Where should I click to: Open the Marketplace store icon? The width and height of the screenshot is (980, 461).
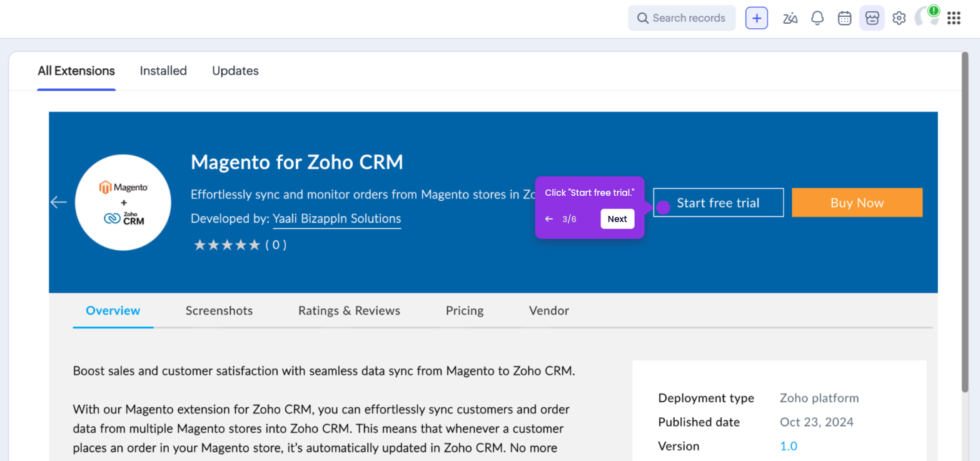click(872, 18)
